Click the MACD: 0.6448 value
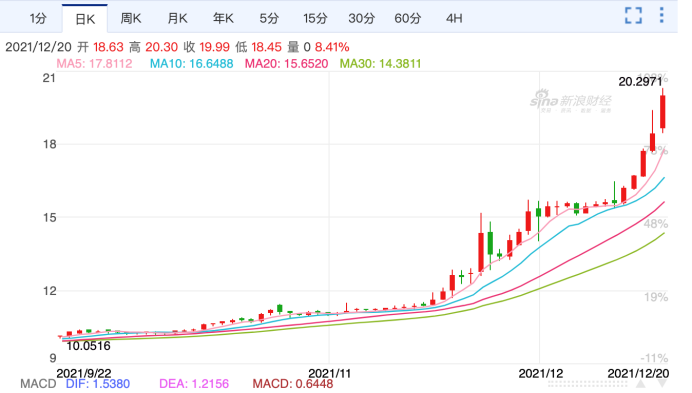Image resolution: width=692 pixels, height=393 pixels. tap(293, 384)
